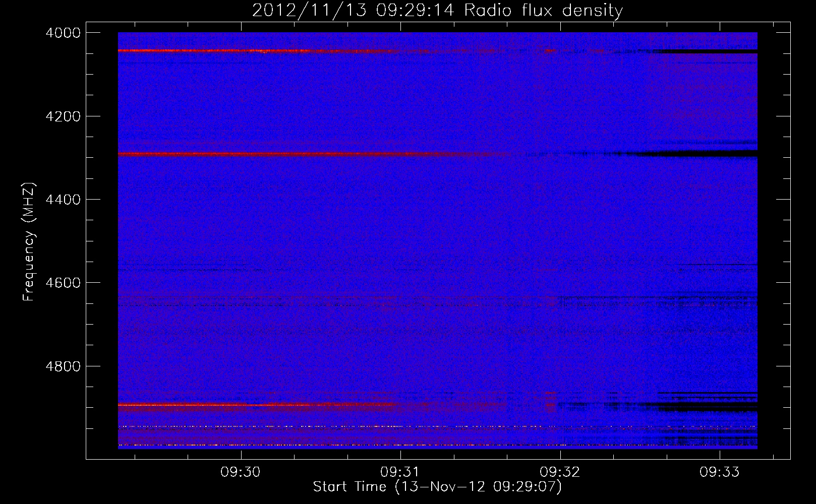Click the 4200 frequency axis label

click(63, 116)
